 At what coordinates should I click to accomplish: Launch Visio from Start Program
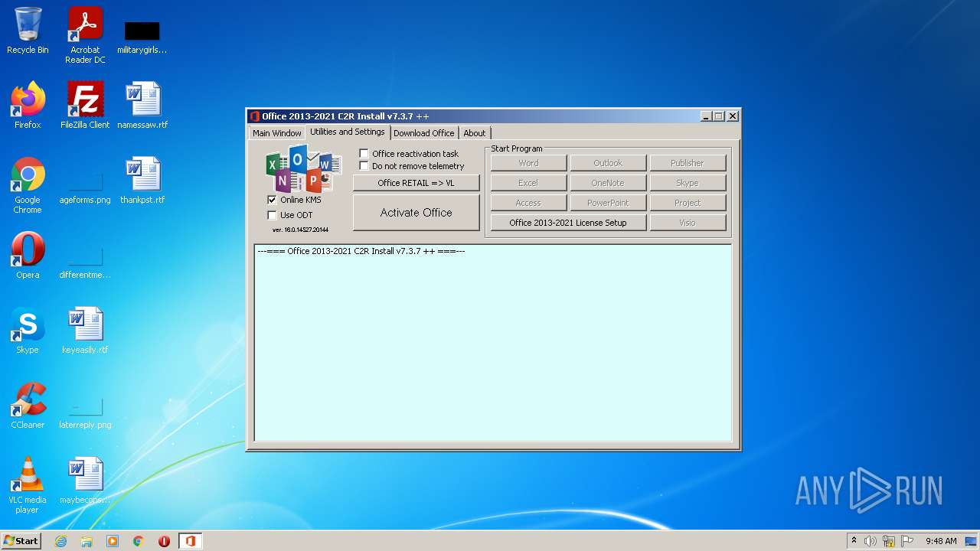click(x=688, y=223)
